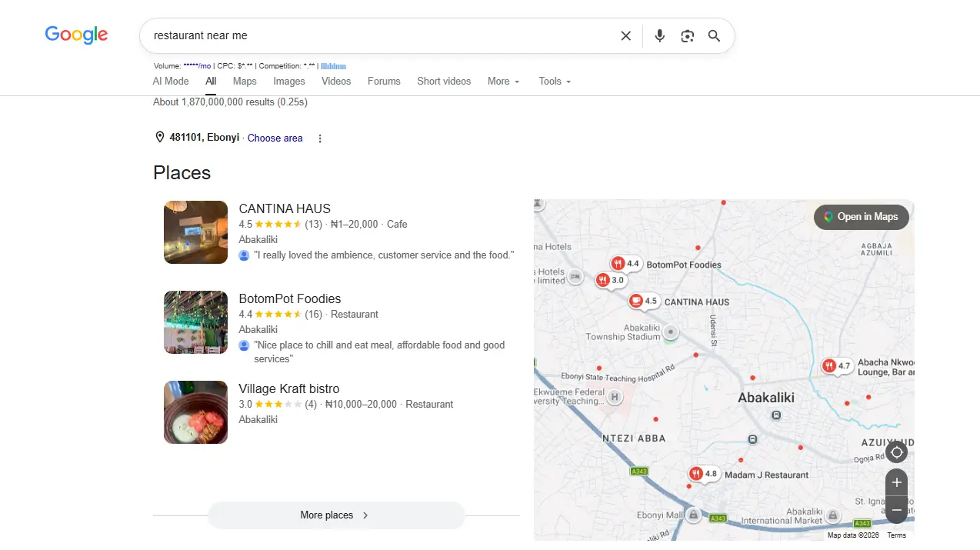
Task: Click the Places heading
Action: coord(182,173)
